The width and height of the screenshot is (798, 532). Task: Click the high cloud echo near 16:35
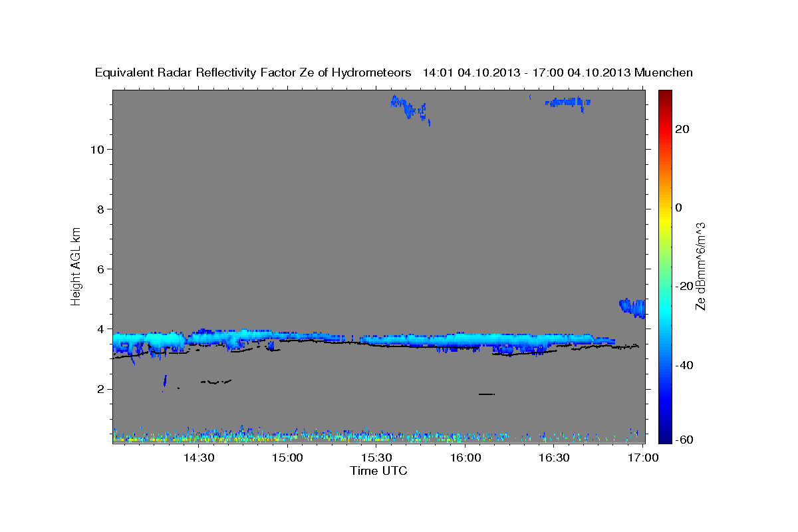567,102
